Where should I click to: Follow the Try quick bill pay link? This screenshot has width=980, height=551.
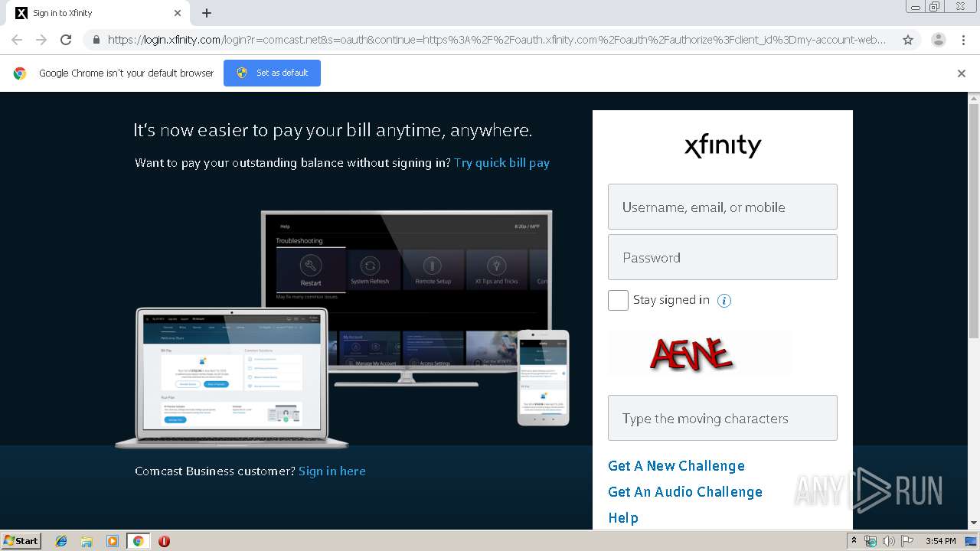(501, 162)
